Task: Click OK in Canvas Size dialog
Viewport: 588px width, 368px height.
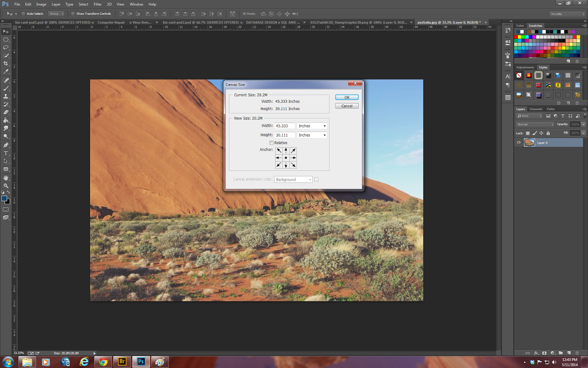Action: pyautogui.click(x=347, y=98)
